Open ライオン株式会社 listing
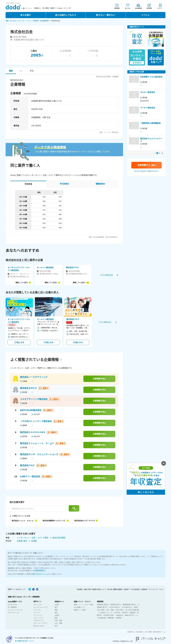The height and width of the screenshot is (644, 171). [148, 108]
